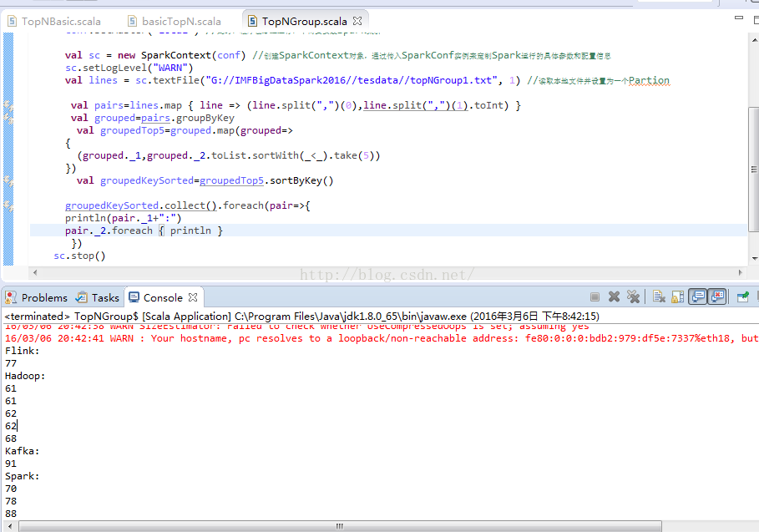Click underlined 'pairs' in groupByKey line
The height and width of the screenshot is (532, 759).
pos(155,118)
